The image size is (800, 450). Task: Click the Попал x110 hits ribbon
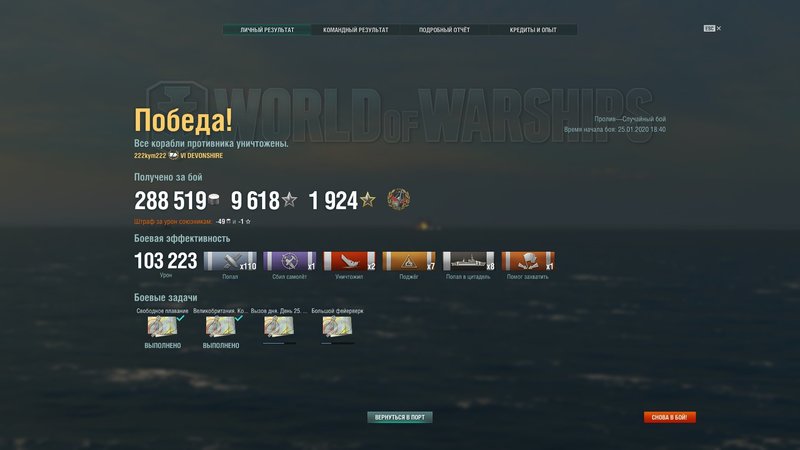point(230,261)
